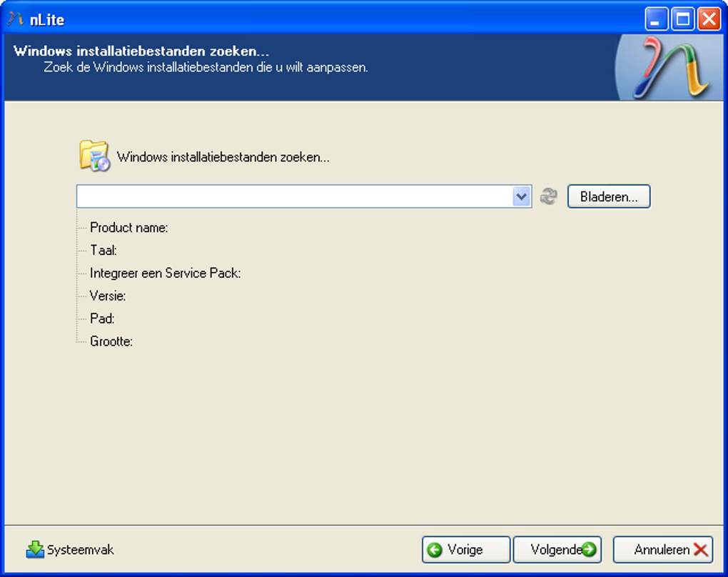Click the refresh arrows icon beside Bladeren

pyautogui.click(x=549, y=196)
